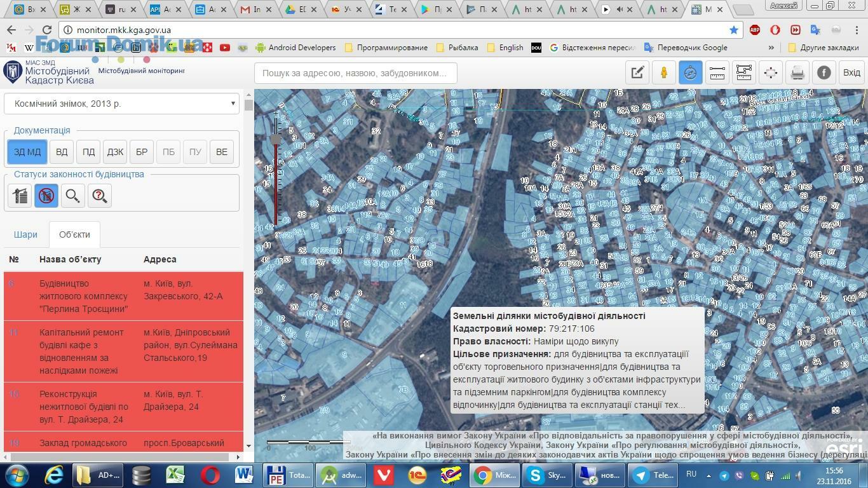This screenshot has width=868, height=488.
Task: Open Total Commander from taskbar
Action: click(287, 475)
